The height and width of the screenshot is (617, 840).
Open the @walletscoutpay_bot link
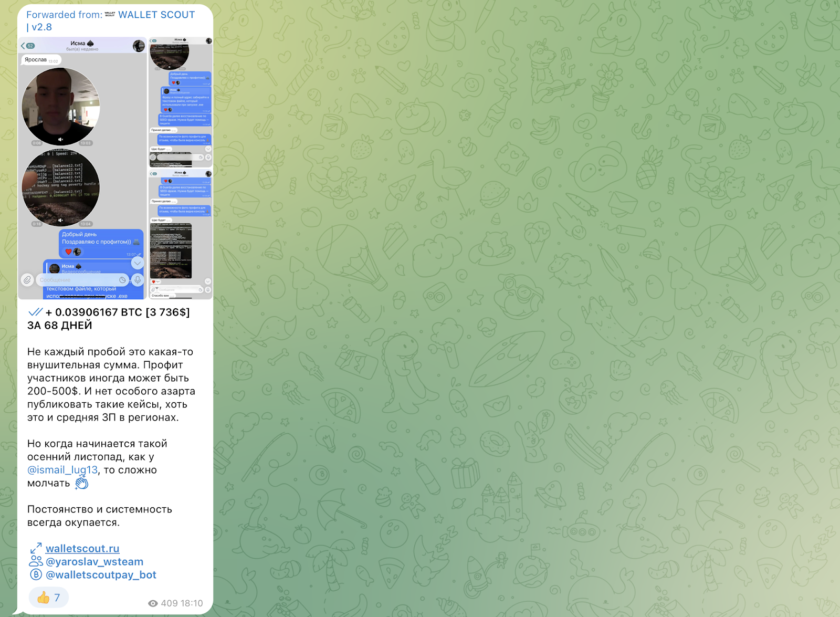[x=101, y=574]
